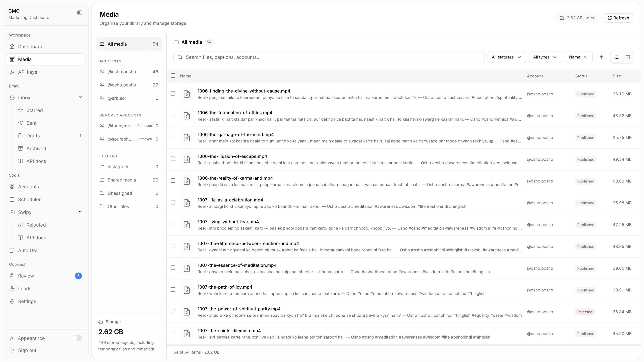
Task: Click the star icon beside Starred
Action: 20,110
